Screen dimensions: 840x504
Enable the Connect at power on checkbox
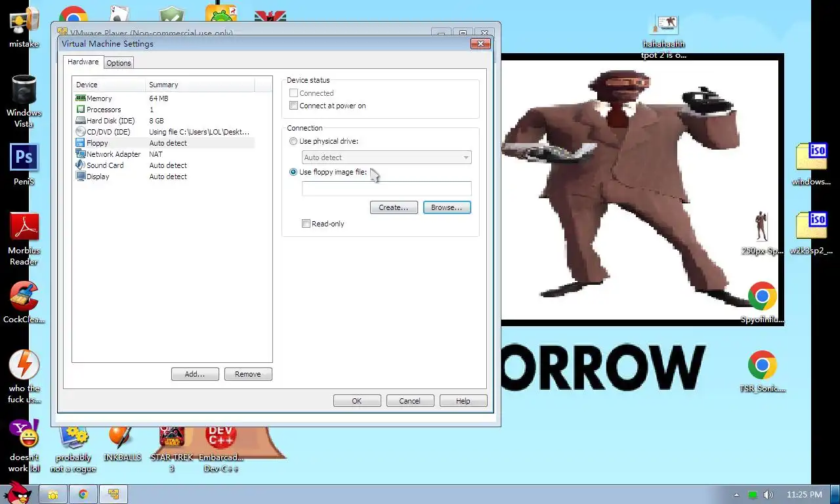coord(294,106)
